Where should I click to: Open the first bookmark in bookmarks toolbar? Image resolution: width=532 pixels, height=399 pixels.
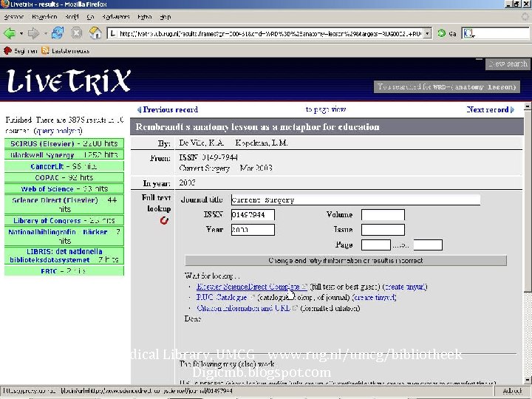pyautogui.click(x=21, y=51)
